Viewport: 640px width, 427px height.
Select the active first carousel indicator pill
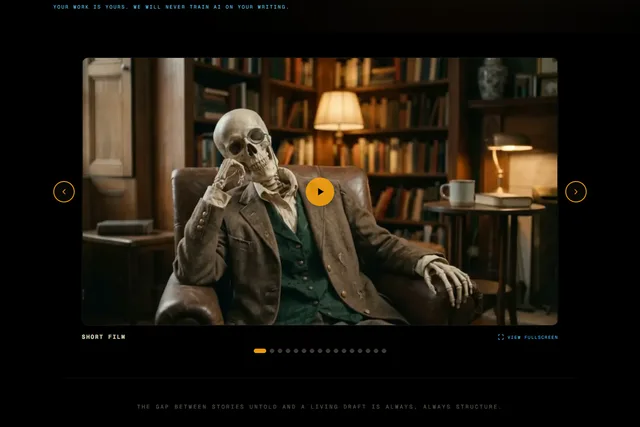[x=260, y=351]
